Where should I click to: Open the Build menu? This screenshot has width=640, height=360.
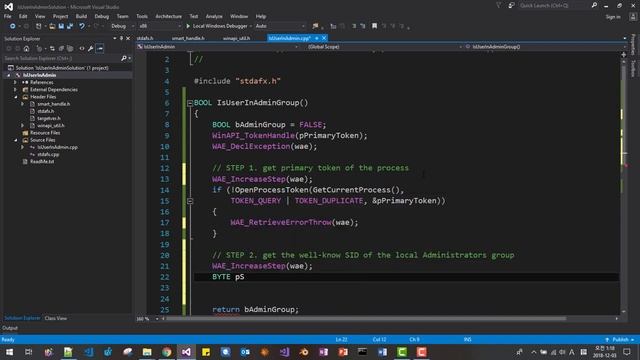click(81, 16)
